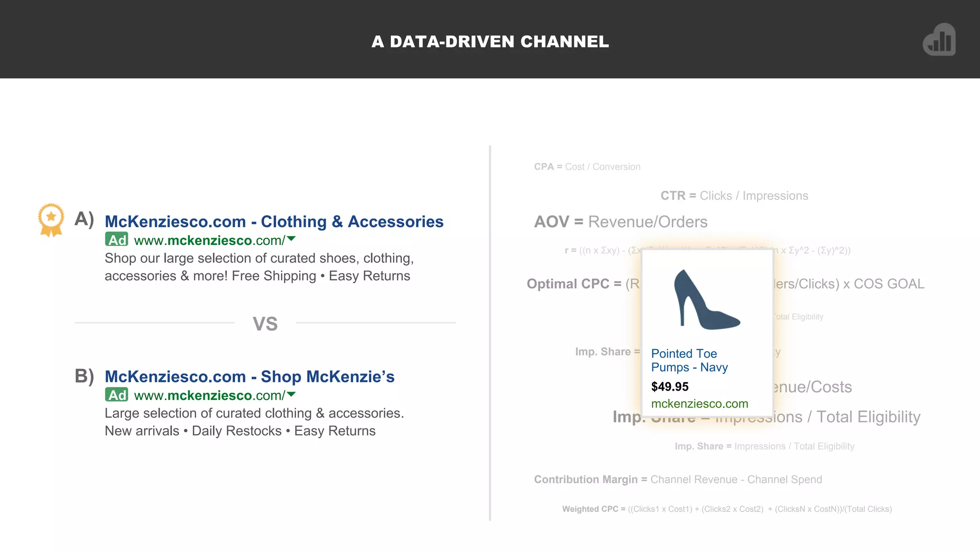Click the navy high heel shoe image
Image resolution: width=980 pixels, height=551 pixels.
pos(707,300)
